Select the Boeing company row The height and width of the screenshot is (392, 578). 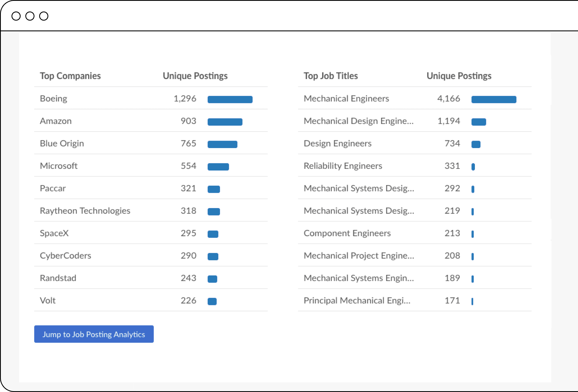coord(151,98)
